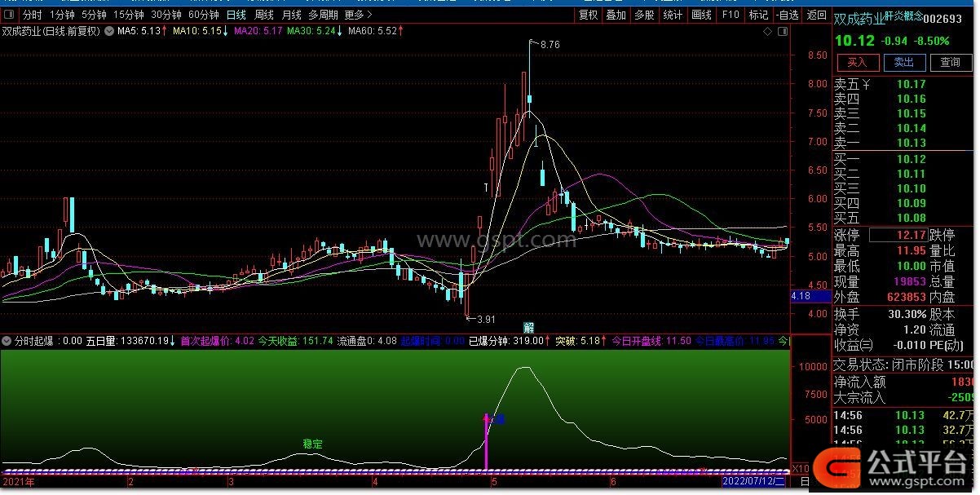Click the 8.76 high price marker
The width and height of the screenshot is (980, 495).
point(549,45)
